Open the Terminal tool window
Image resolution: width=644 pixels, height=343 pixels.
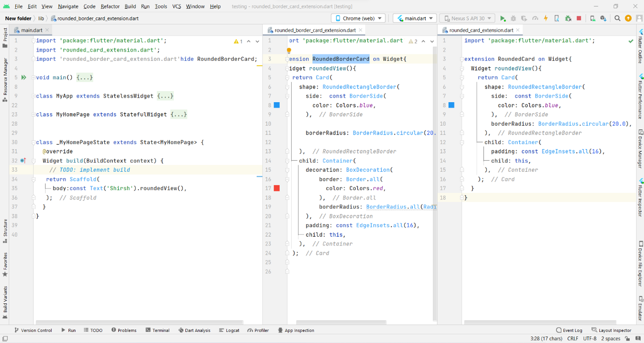coord(157,330)
